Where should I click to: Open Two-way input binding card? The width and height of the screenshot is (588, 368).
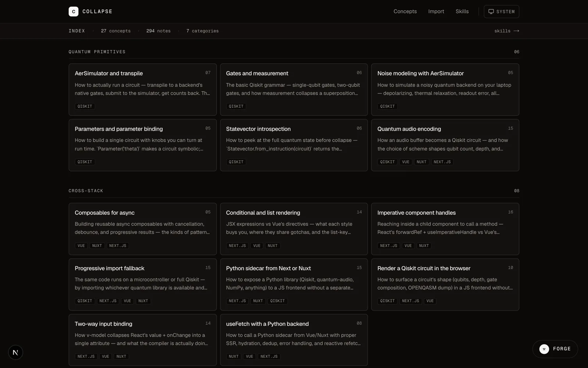pos(143,340)
